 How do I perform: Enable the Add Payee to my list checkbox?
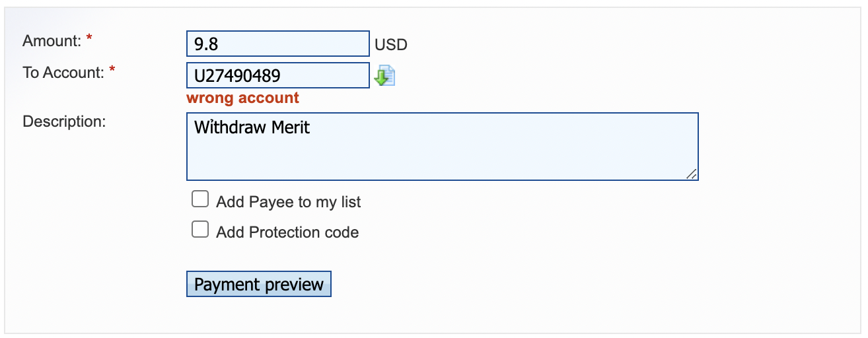199,199
